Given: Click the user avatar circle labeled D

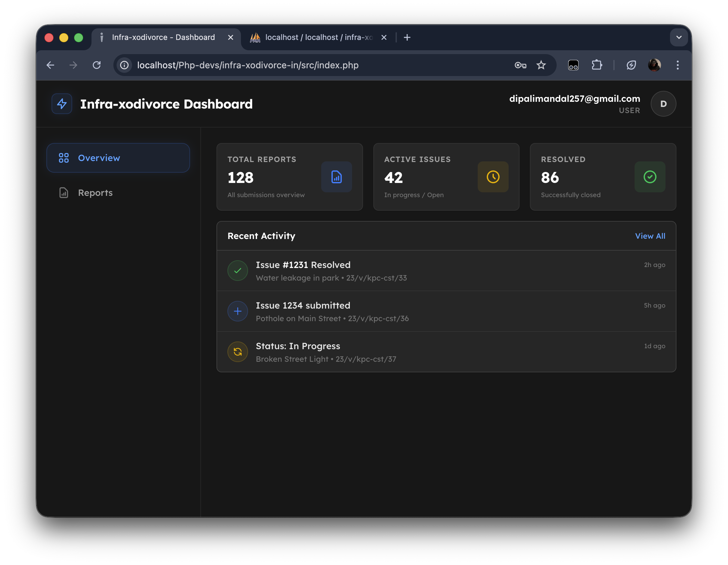Looking at the screenshot, I should [x=663, y=104].
